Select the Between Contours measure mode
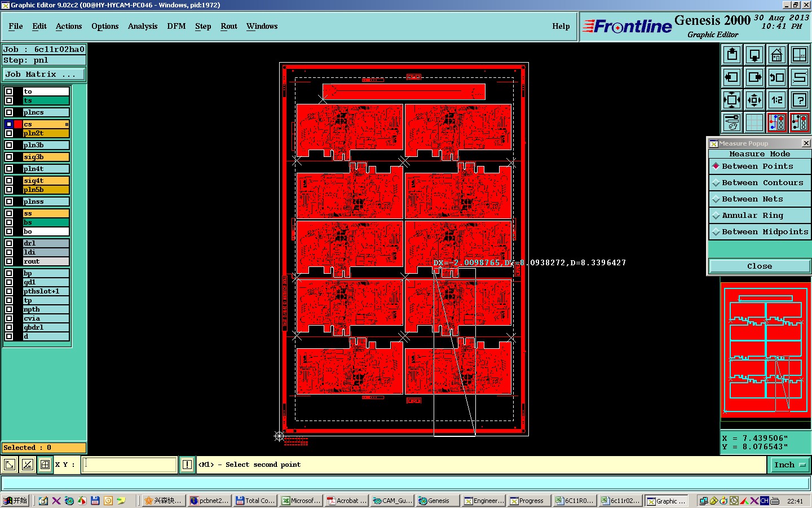This screenshot has width=812, height=508. [760, 183]
